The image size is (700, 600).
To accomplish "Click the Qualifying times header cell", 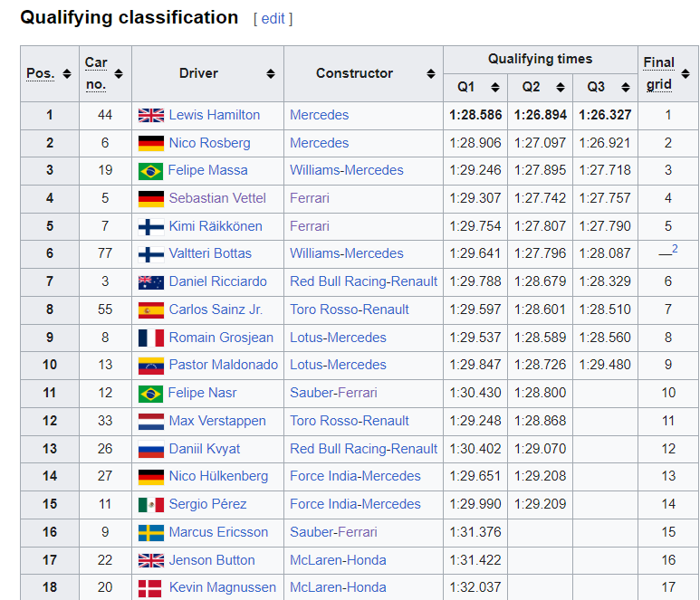I will (x=541, y=60).
